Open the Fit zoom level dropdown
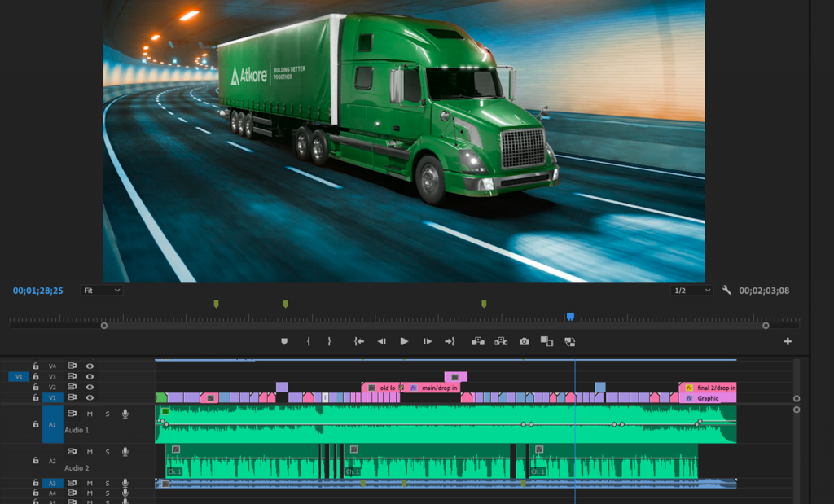Viewport: 834px width, 504px height. (102, 291)
